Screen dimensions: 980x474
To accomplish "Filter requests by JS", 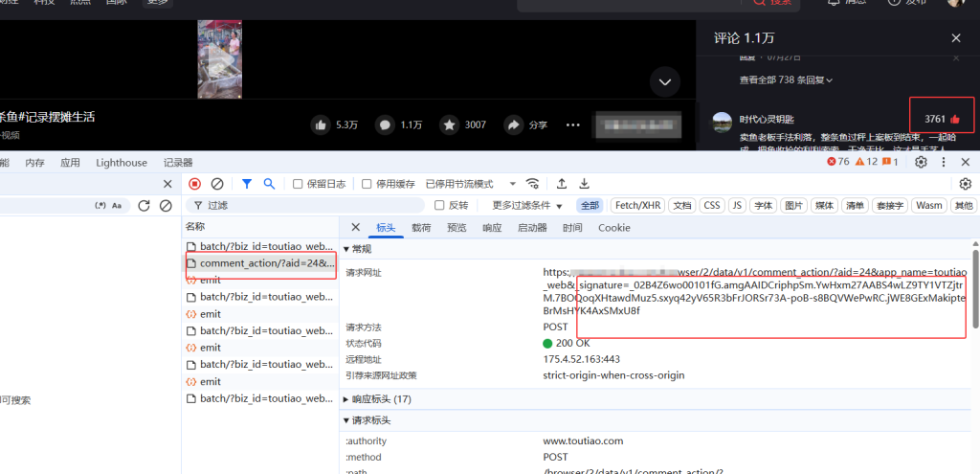I will coord(738,205).
